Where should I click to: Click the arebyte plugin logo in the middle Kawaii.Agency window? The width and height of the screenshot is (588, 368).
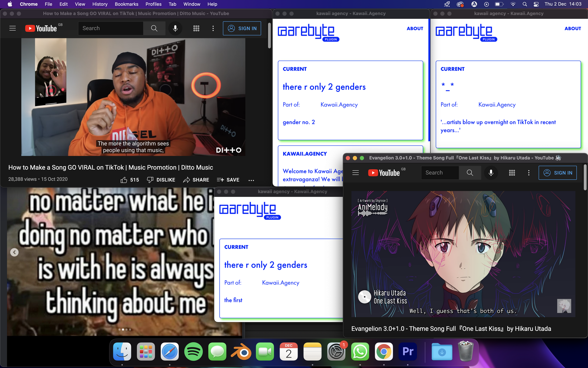click(x=308, y=32)
